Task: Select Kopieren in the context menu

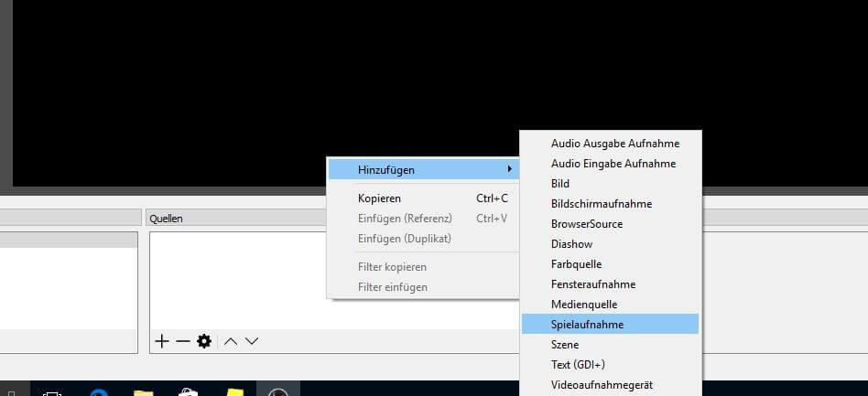Action: [x=379, y=198]
